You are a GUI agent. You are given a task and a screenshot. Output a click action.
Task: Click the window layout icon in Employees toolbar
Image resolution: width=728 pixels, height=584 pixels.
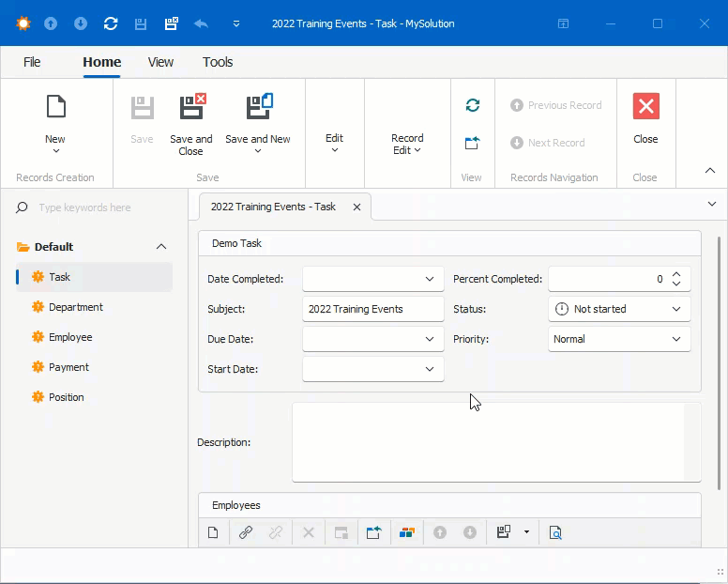[x=341, y=532]
